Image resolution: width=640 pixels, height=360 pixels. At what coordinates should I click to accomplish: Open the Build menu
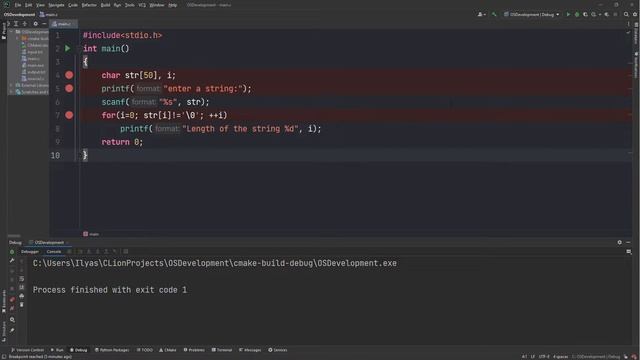105,5
